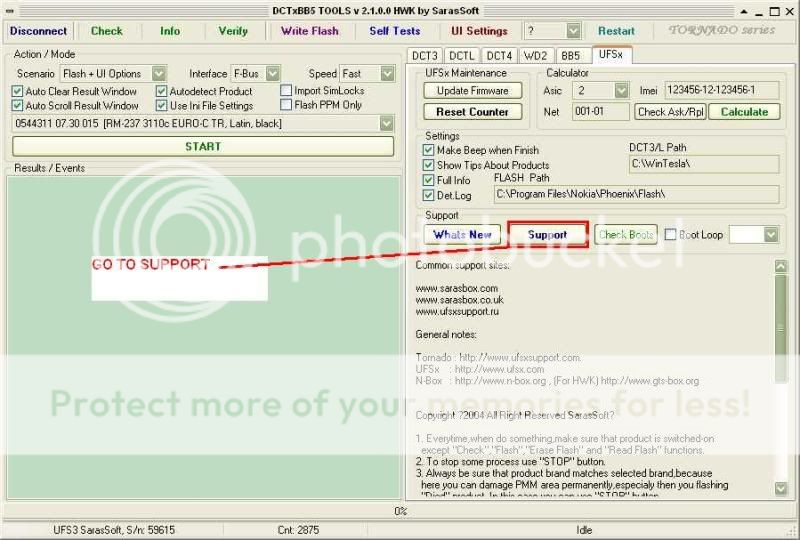Image resolution: width=800 pixels, height=540 pixels.
Task: Click the Results / Events area
Action: [203, 337]
